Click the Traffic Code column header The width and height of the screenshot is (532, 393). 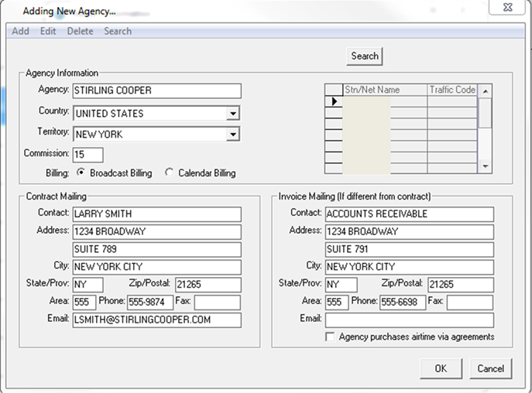tap(452, 90)
